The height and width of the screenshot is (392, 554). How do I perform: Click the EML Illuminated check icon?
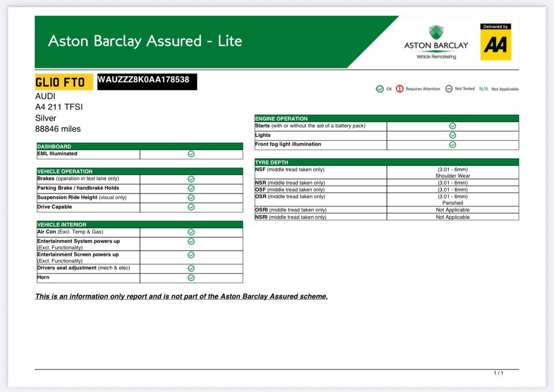(x=191, y=154)
